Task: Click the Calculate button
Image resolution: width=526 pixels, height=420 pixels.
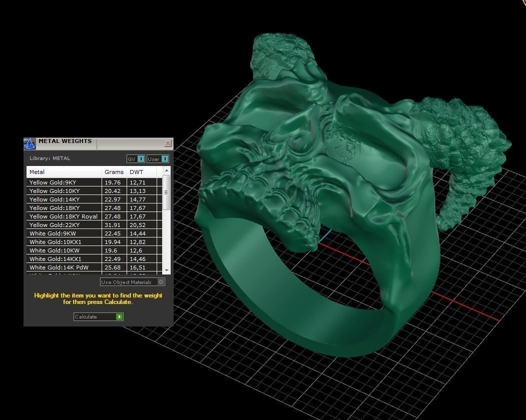Action: coord(98,317)
